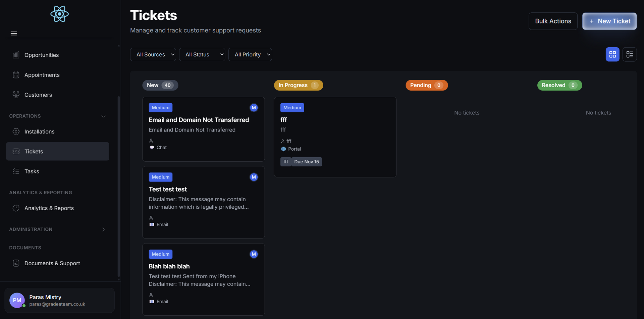Open the All Sources filter dropdown

pos(153,54)
